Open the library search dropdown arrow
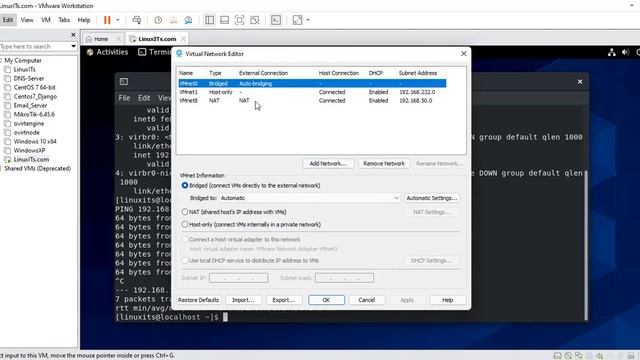Viewport: 640px width, 360px height. (x=73, y=47)
